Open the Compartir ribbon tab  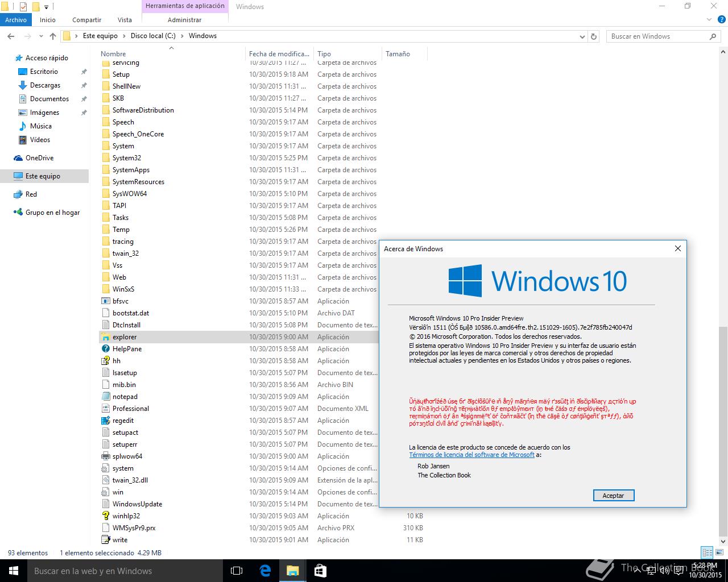click(x=86, y=20)
